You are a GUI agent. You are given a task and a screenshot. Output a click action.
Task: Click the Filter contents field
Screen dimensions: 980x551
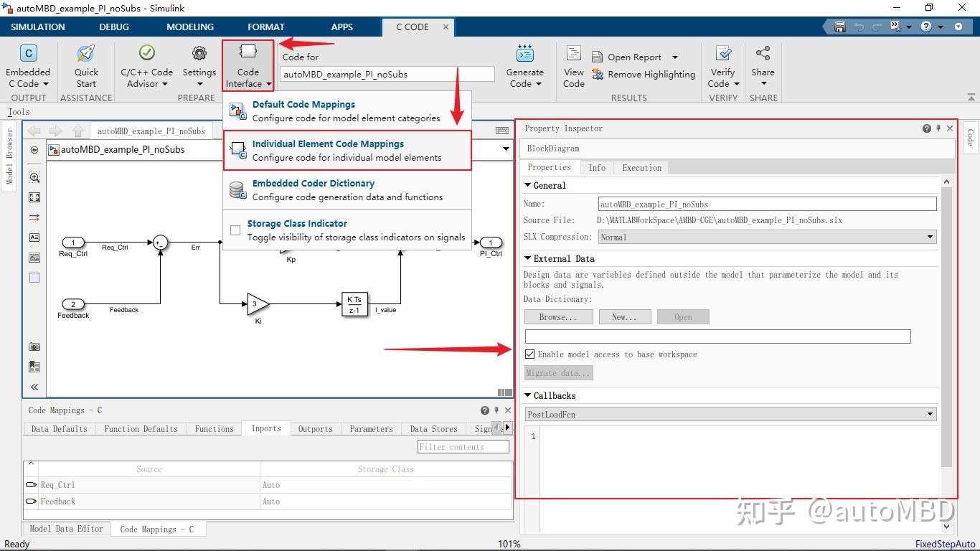click(463, 447)
